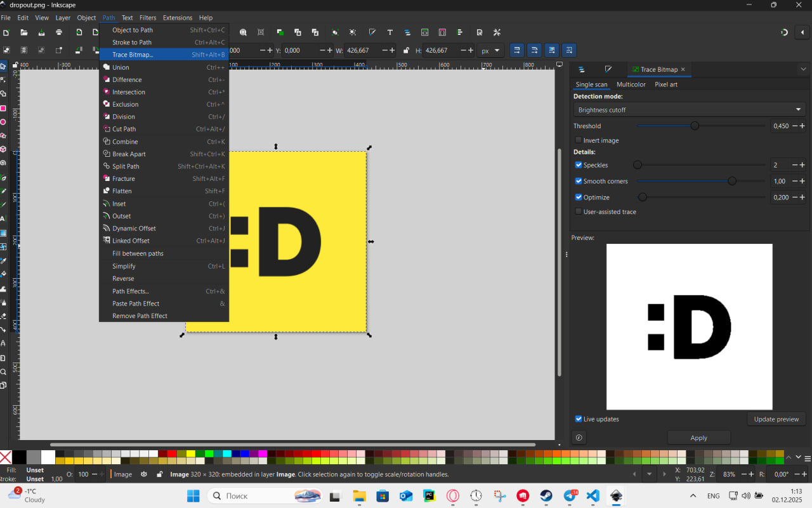The image size is (812, 508).
Task: Enable scale stroke width with object
Action: pos(517,50)
